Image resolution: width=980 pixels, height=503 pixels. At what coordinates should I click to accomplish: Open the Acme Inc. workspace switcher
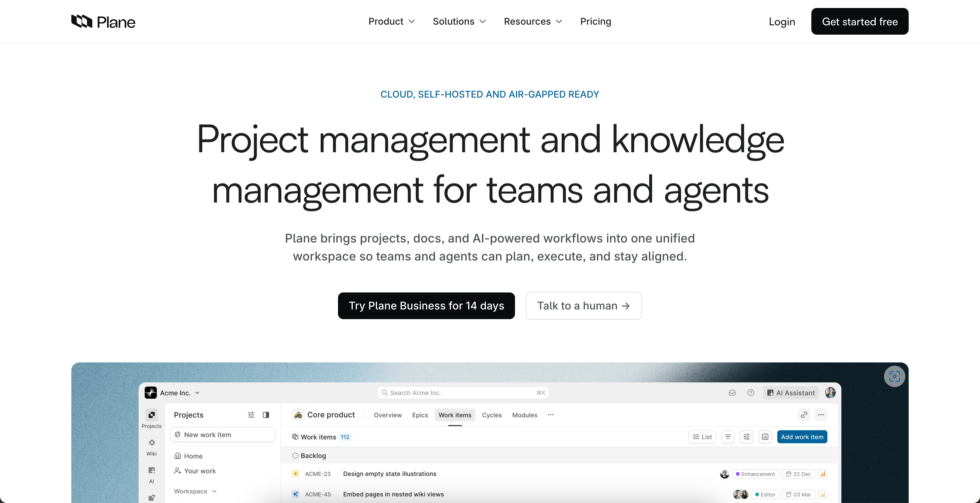[172, 393]
